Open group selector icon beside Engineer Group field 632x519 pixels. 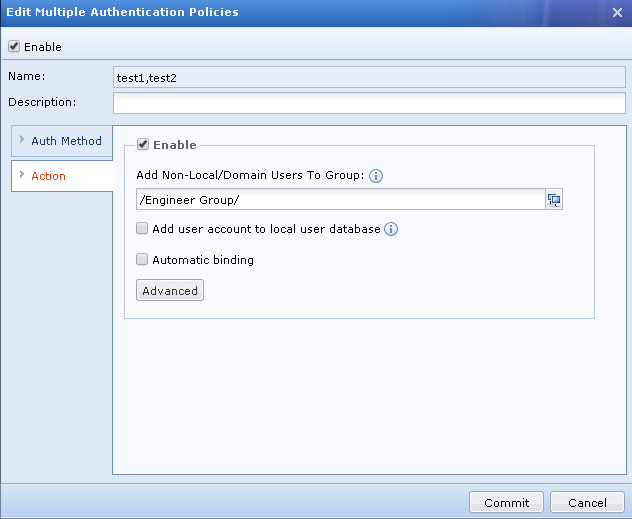point(554,199)
